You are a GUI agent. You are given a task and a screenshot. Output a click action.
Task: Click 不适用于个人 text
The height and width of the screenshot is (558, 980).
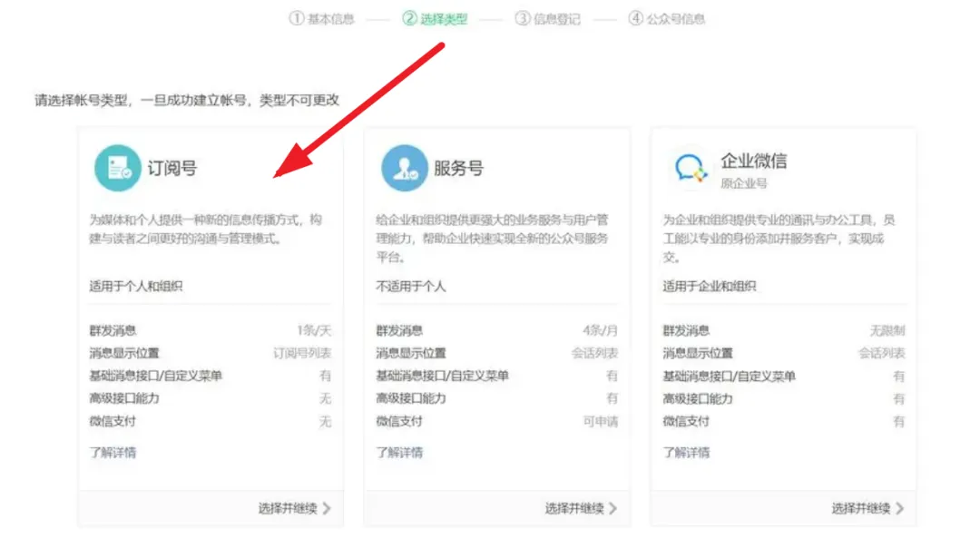point(411,286)
